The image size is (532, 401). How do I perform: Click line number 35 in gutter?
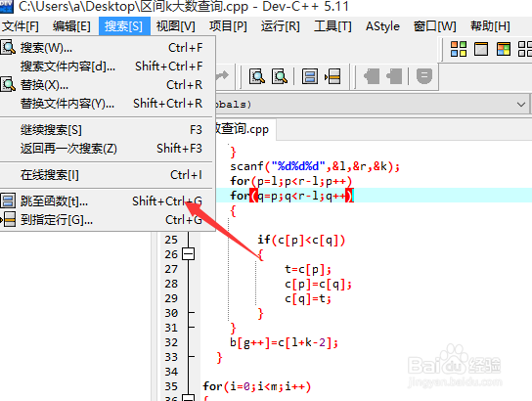click(171, 386)
